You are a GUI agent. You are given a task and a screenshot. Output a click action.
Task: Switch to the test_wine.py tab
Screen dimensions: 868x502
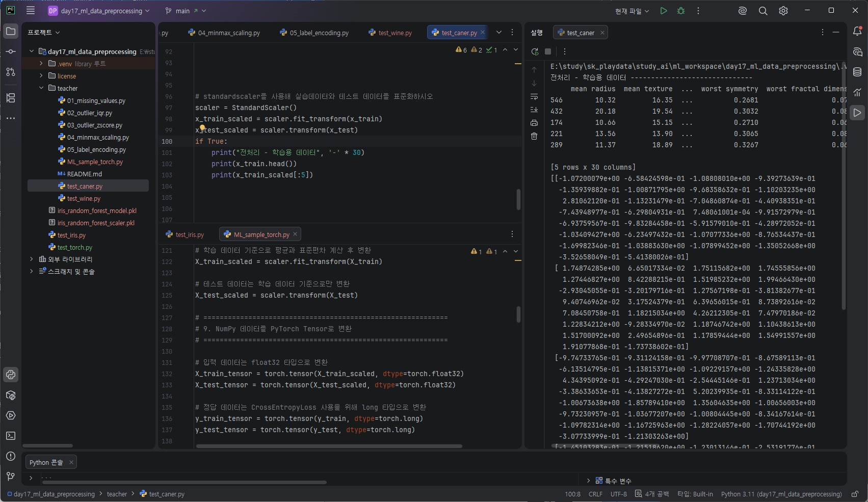(x=390, y=33)
